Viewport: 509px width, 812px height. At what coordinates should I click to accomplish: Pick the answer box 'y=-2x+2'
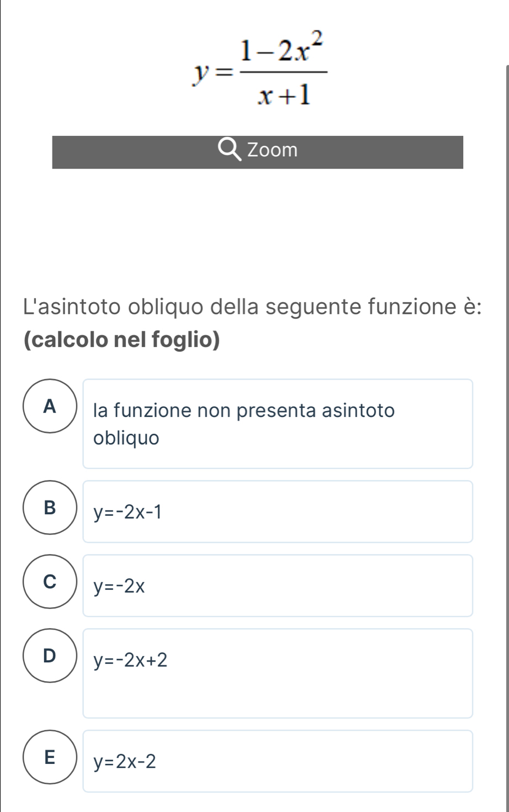[278, 673]
